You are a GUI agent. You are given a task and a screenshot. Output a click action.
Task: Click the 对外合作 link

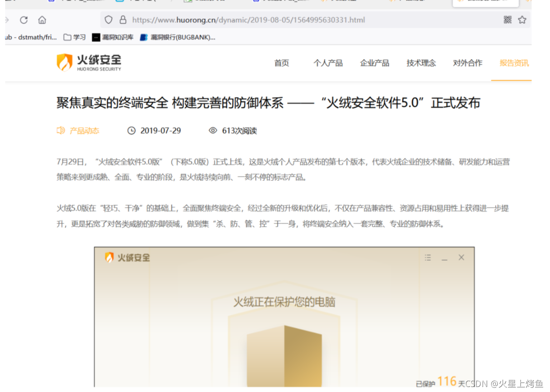click(x=467, y=63)
